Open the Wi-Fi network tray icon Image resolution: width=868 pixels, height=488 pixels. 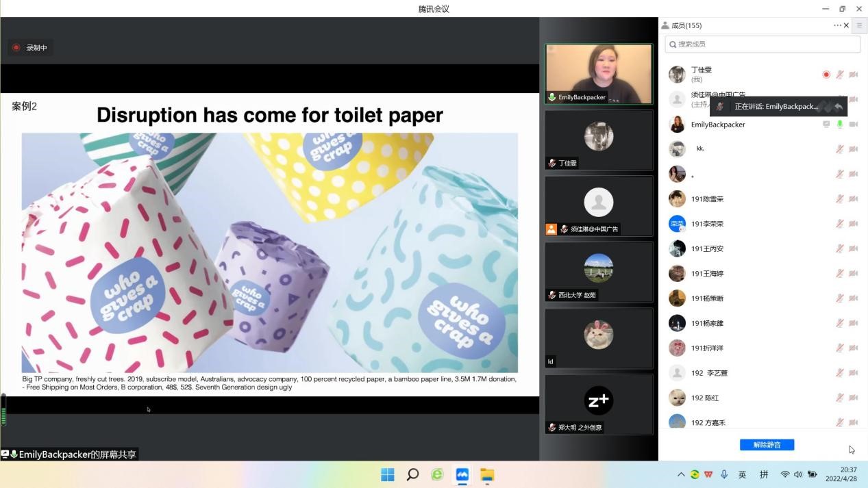(785, 474)
